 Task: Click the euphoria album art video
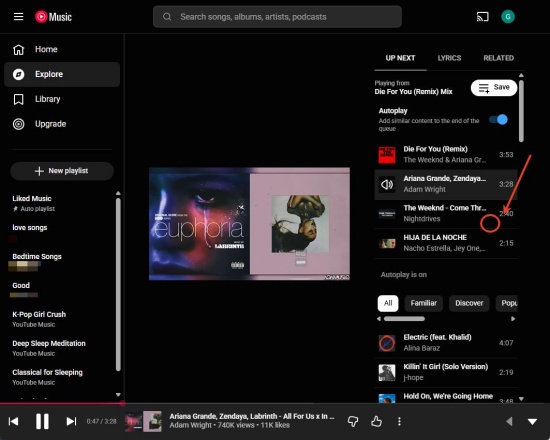click(249, 224)
